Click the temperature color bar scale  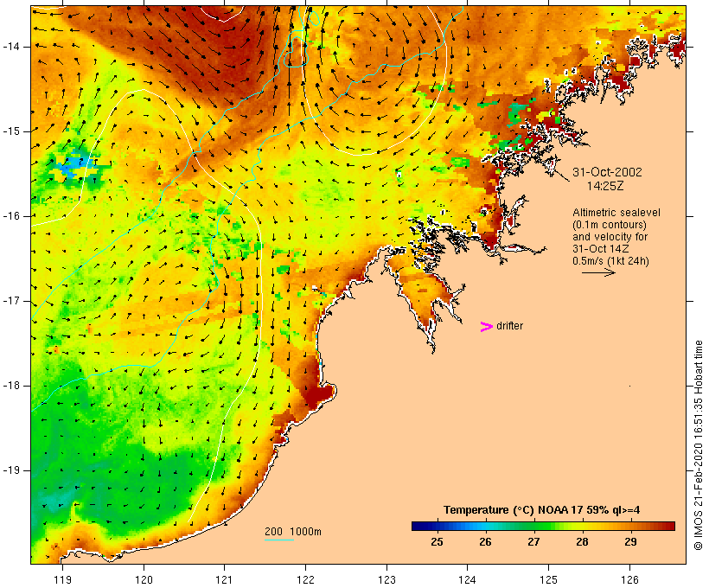(543, 526)
